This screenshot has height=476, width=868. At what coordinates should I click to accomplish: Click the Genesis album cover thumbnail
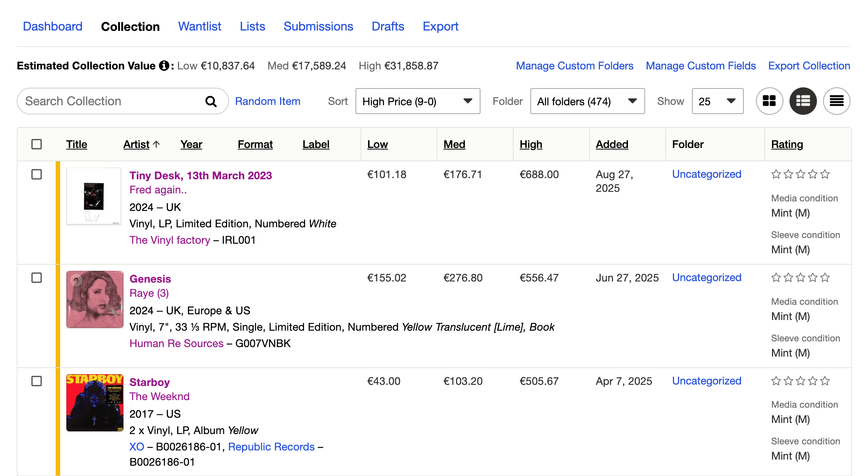(x=95, y=299)
